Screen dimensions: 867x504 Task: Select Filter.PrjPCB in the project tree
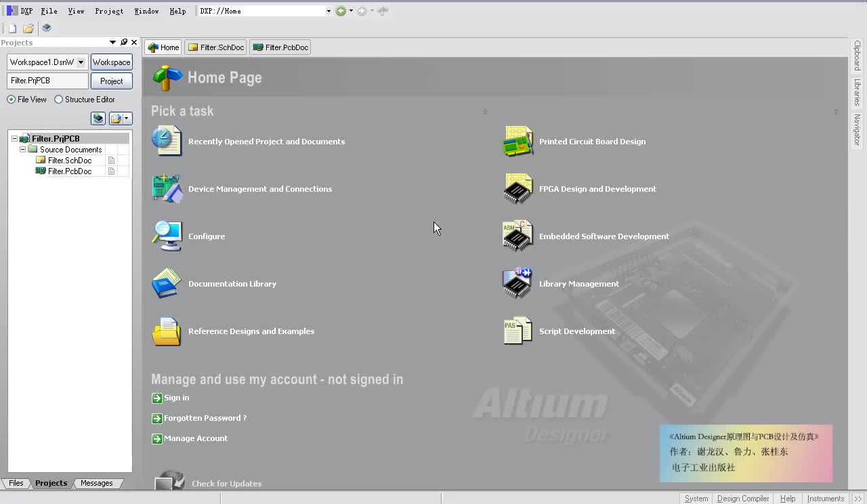pos(56,139)
